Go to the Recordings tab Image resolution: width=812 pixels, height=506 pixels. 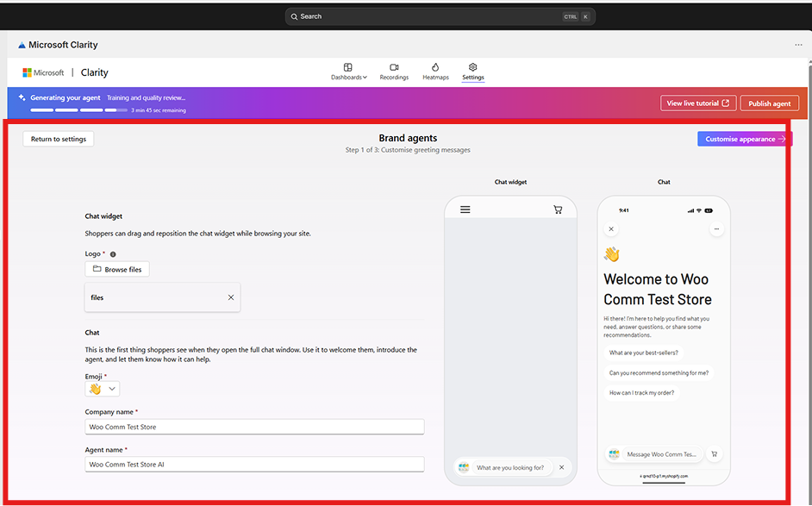coord(394,72)
